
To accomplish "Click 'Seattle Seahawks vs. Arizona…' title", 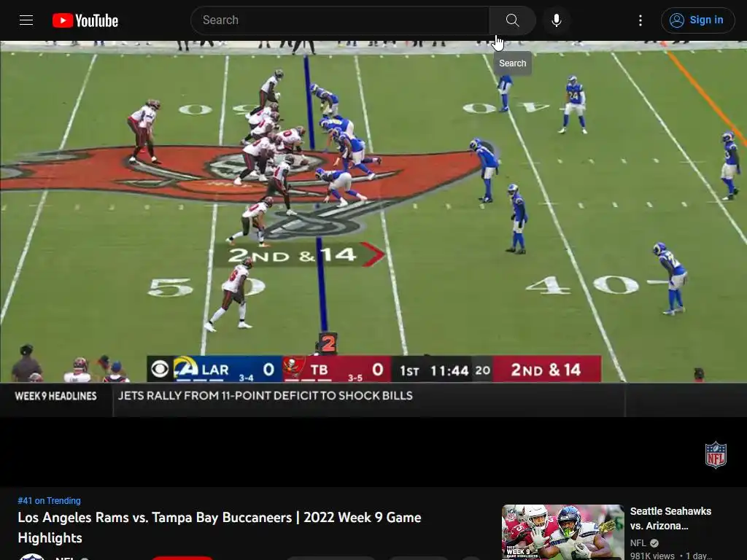I will 671,518.
